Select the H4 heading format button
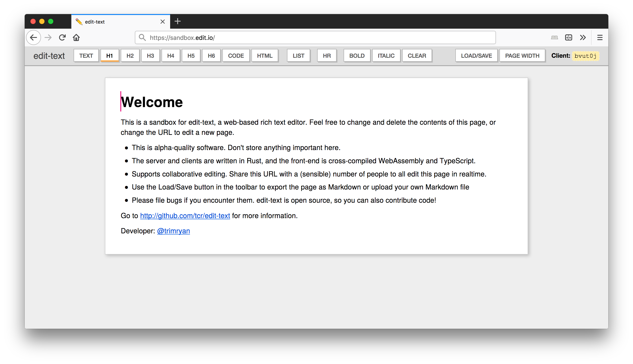Viewport: 633px width, 364px height. coord(170,56)
